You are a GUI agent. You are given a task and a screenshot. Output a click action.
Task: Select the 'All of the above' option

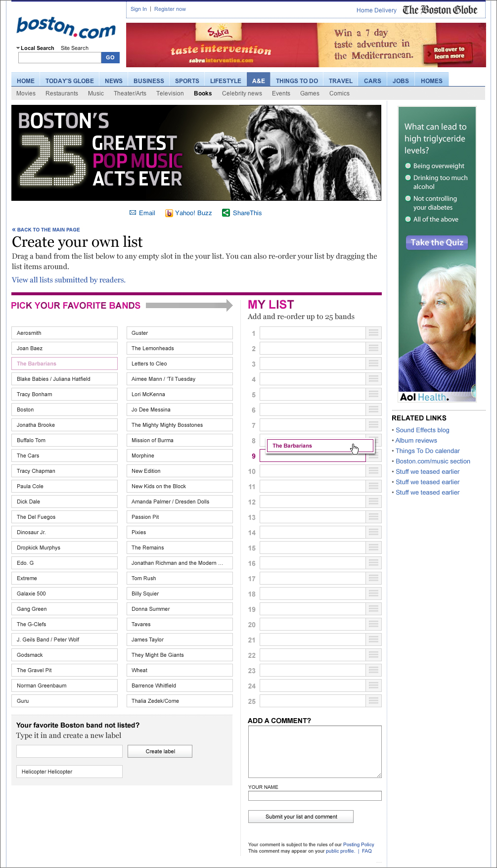[408, 219]
